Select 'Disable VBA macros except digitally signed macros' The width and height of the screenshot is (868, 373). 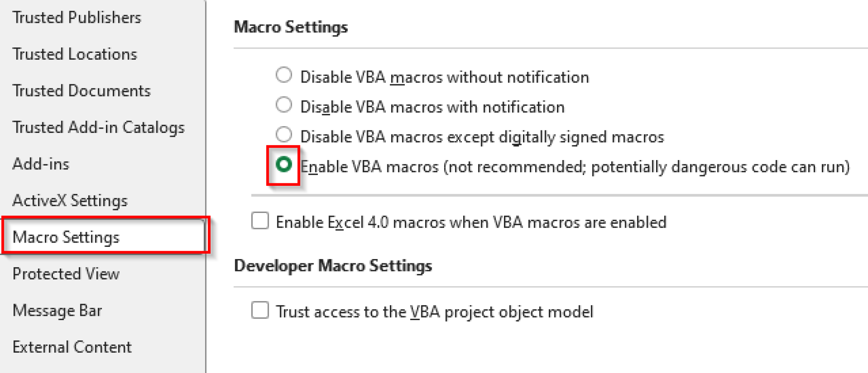[x=284, y=134]
